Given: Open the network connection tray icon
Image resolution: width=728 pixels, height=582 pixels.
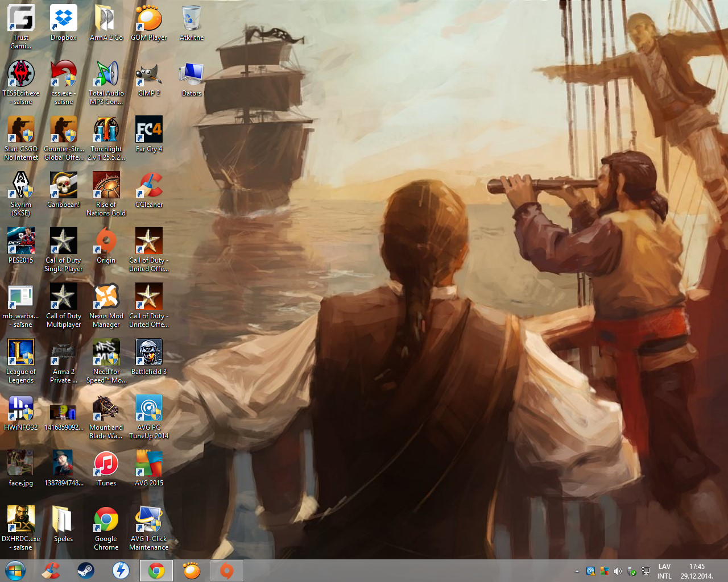Looking at the screenshot, I should pyautogui.click(x=646, y=571).
